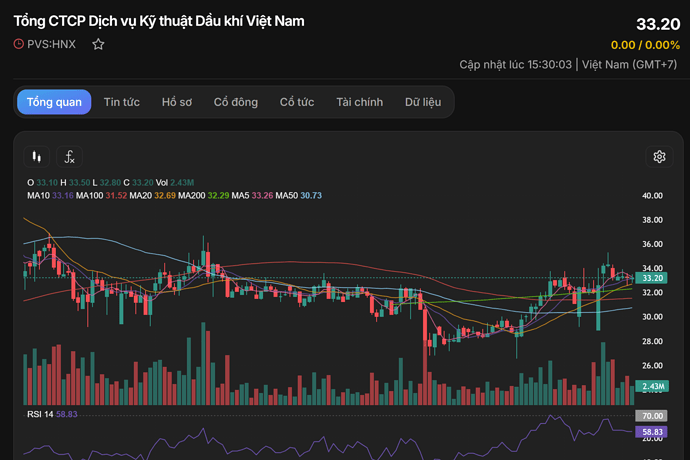Click the 33.20 headline price

click(x=658, y=24)
